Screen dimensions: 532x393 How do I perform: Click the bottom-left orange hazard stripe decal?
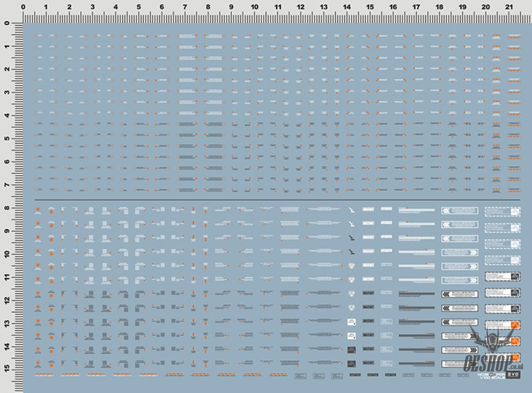45,374
